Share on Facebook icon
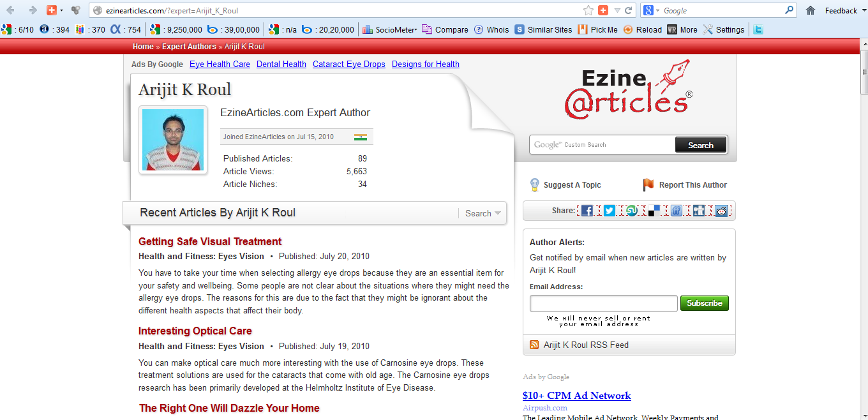Viewport: 868px width, 420px height. pos(587,211)
